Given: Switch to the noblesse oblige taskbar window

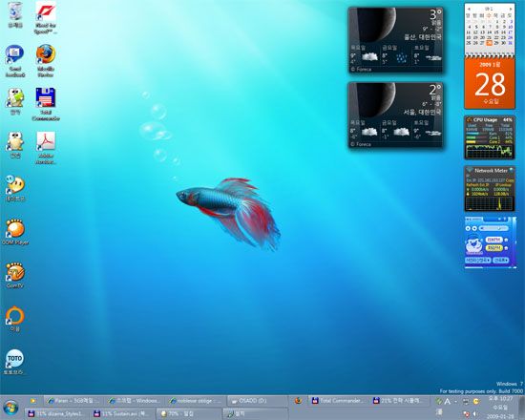Looking at the screenshot, I should click(196, 401).
